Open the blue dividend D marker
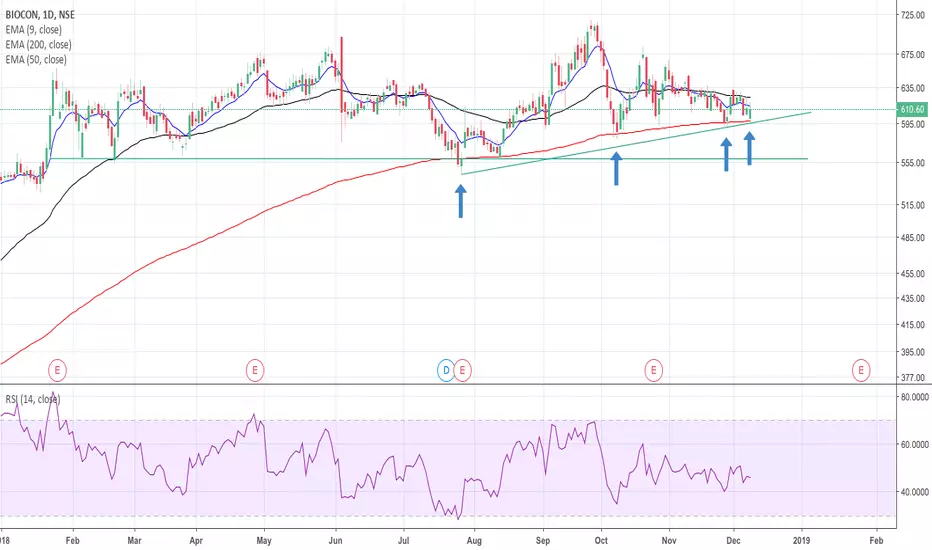Screen dimensions: 932x550 point(446,370)
